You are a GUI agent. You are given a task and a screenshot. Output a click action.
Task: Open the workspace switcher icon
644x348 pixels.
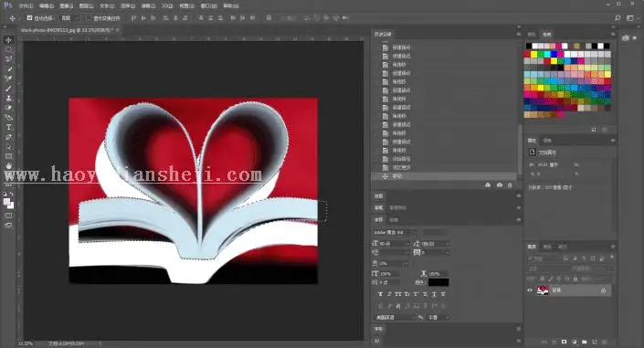[x=630, y=18]
